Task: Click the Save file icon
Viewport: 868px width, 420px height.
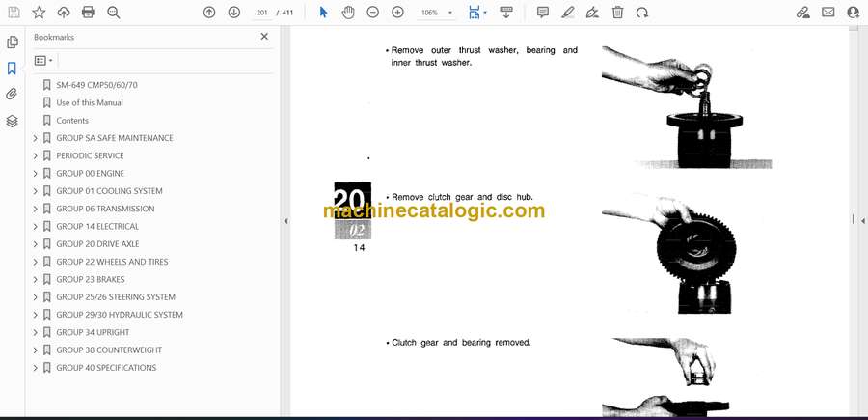Action: pos(14,13)
